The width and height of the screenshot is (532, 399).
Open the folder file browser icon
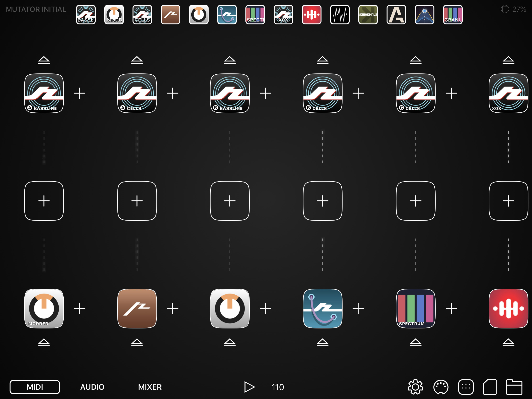click(x=514, y=387)
